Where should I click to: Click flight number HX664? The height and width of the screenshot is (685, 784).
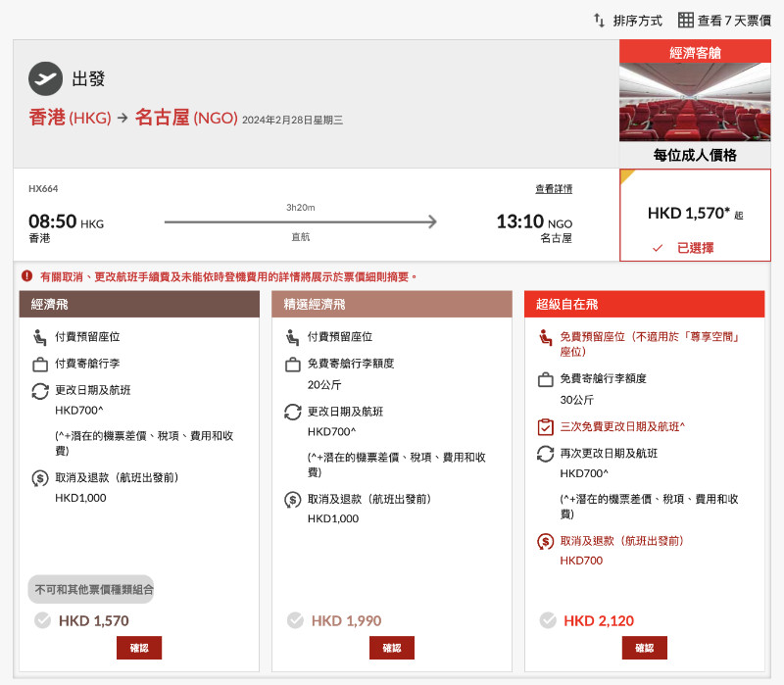43,188
